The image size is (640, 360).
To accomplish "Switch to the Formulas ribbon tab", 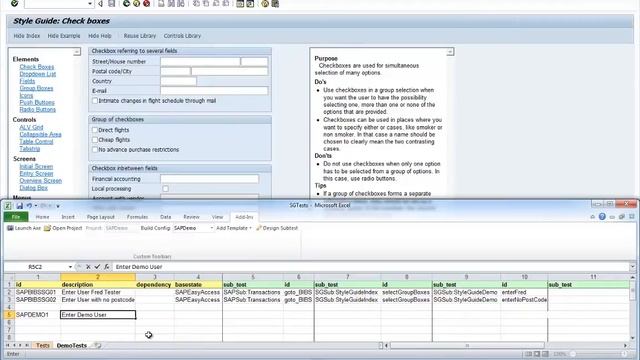I will click(x=137, y=217).
